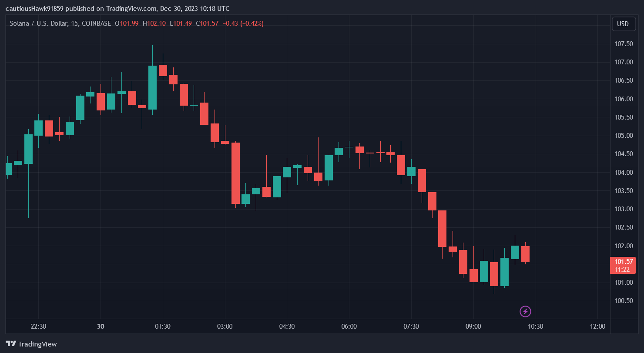Click the last red candle on the chart
This screenshot has width=644, height=353.
click(x=525, y=254)
